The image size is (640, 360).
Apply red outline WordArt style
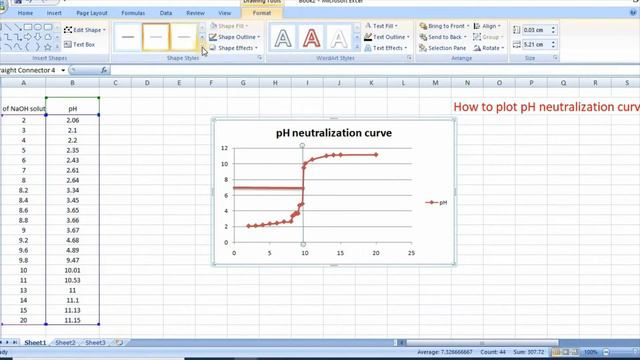pyautogui.click(x=311, y=38)
